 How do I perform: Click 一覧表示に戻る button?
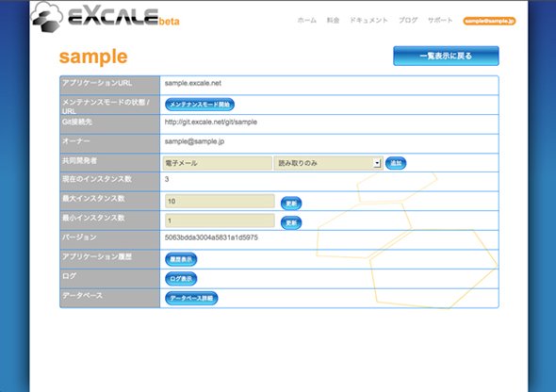coord(446,56)
